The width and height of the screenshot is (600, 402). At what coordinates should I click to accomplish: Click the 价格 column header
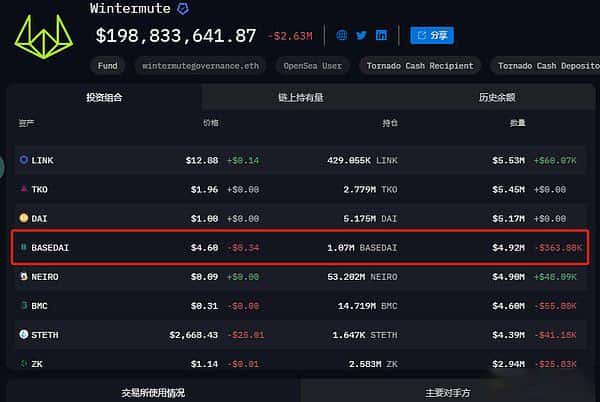tap(210, 123)
